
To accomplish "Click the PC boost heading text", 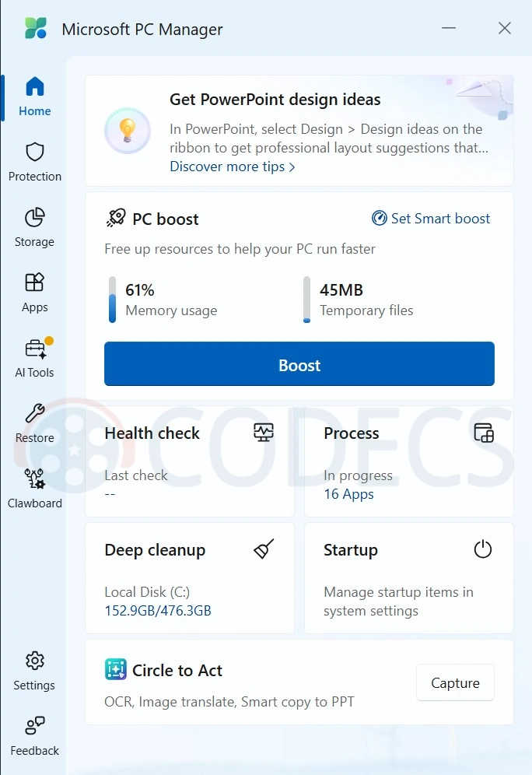I will coord(166,219).
